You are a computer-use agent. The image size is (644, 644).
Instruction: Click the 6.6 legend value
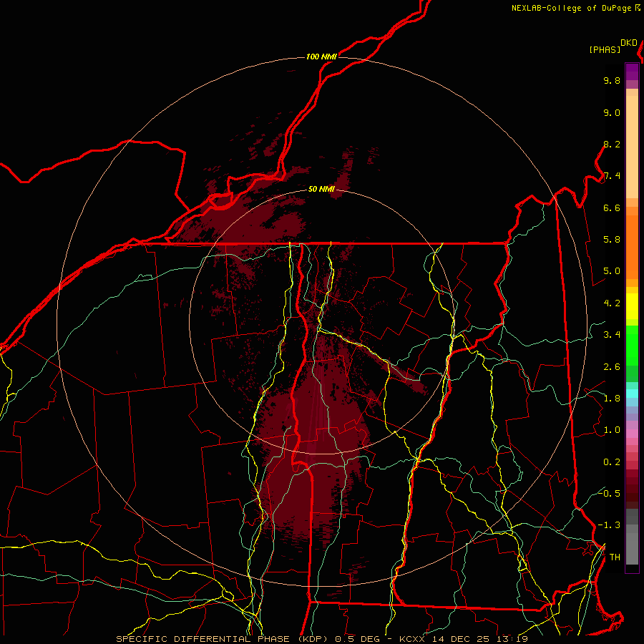612,208
